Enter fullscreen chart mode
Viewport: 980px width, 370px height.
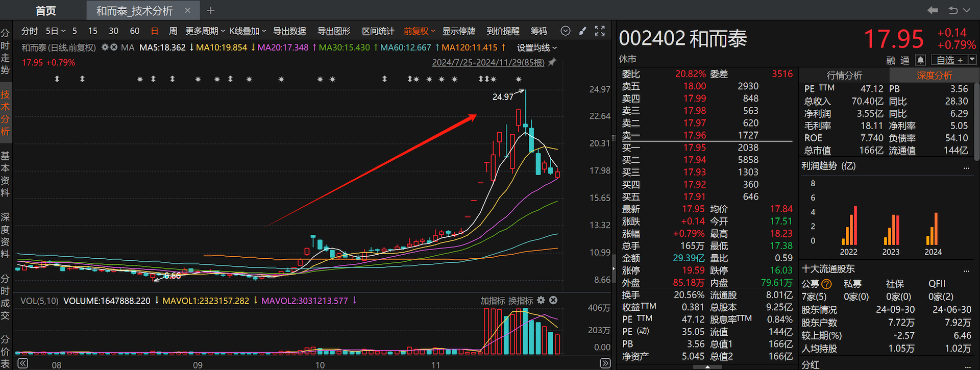[600, 31]
